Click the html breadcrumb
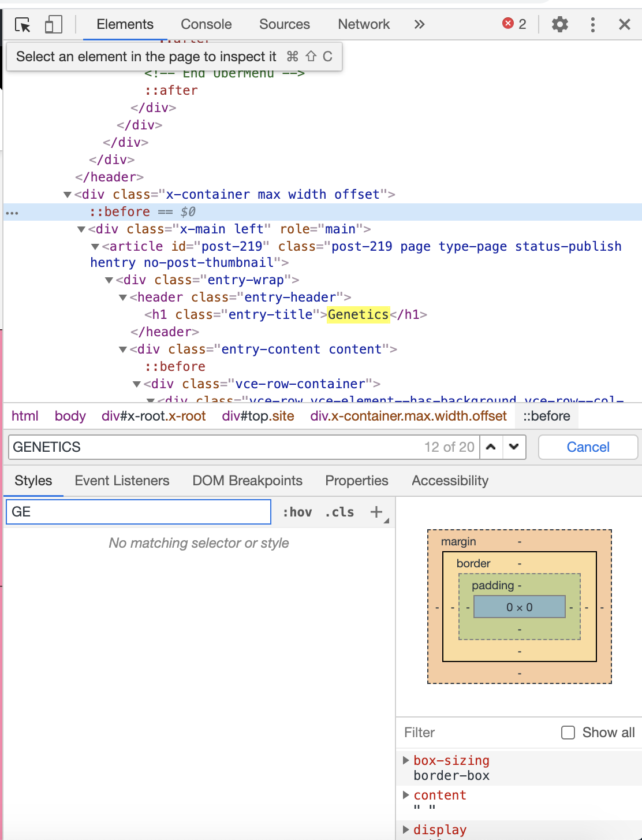Screen dimensions: 642x840 coord(25,416)
